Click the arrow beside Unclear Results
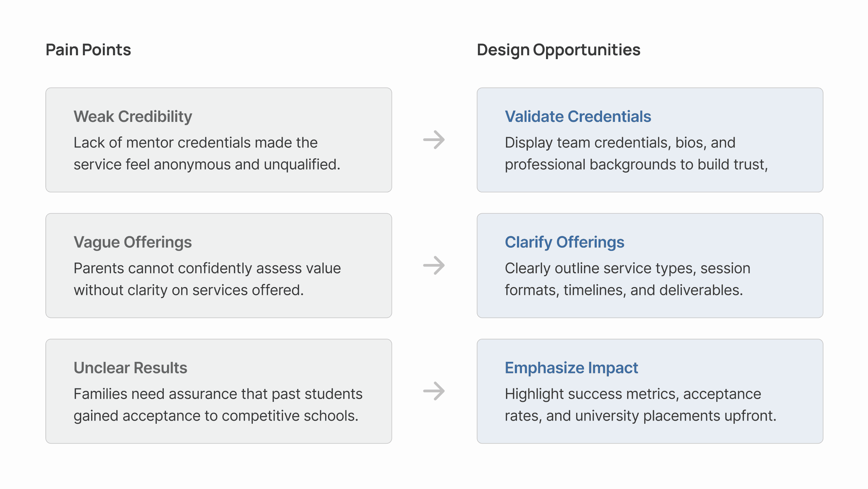 tap(434, 391)
